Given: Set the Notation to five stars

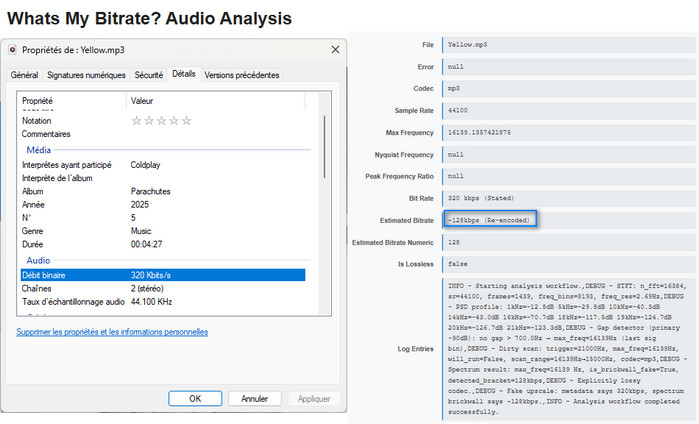Looking at the screenshot, I should point(186,121).
